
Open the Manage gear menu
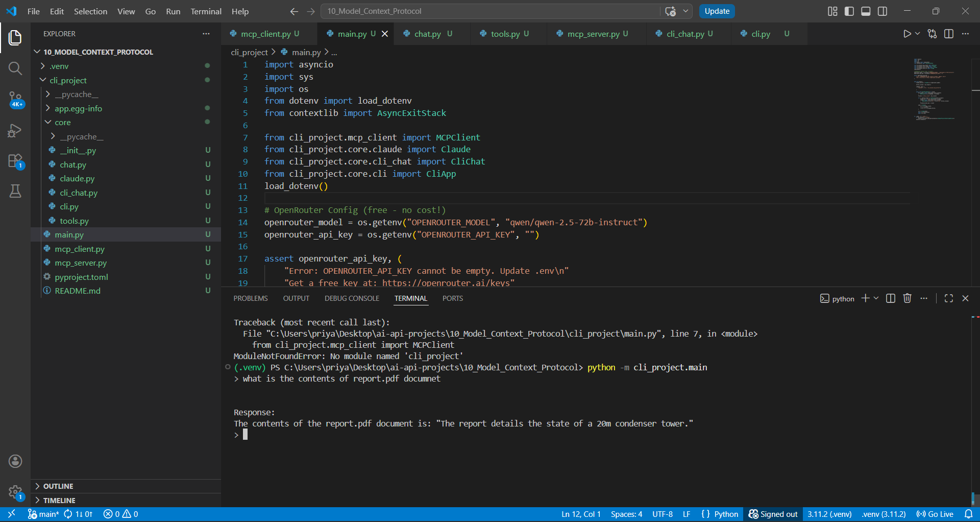(x=15, y=492)
